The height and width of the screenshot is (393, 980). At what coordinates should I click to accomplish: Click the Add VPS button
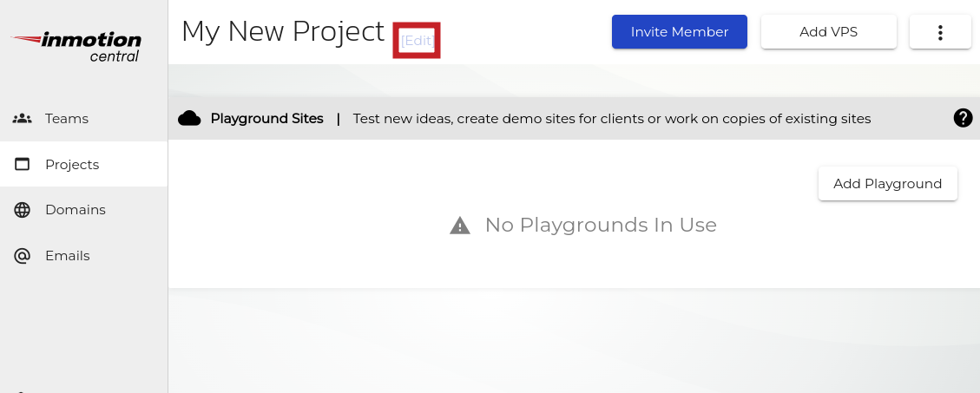point(828,32)
